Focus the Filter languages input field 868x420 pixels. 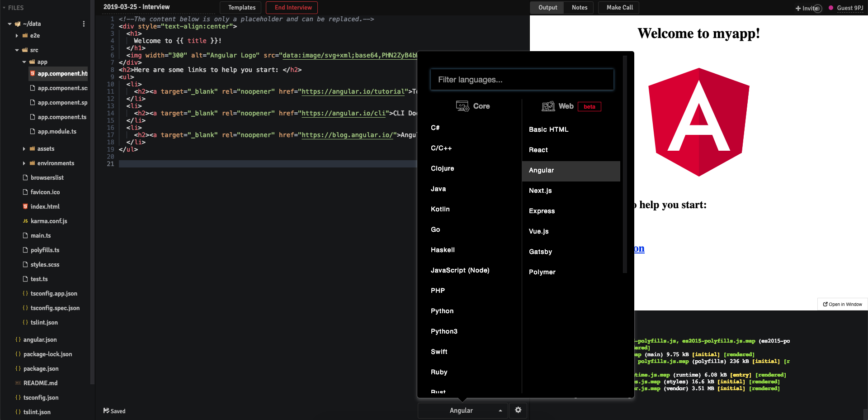(x=522, y=80)
